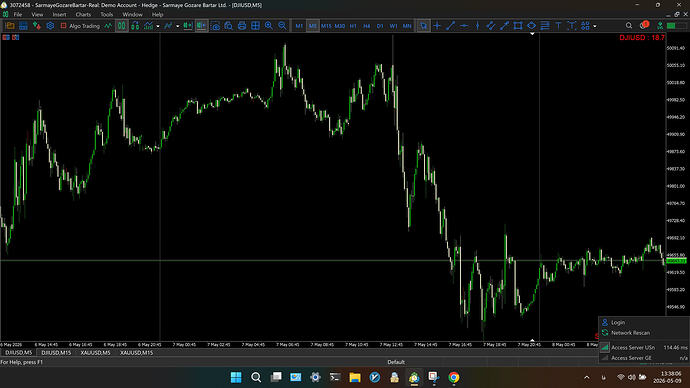Print the chart
Image resolution: width=690 pixels, height=388 pixels.
(242, 26)
